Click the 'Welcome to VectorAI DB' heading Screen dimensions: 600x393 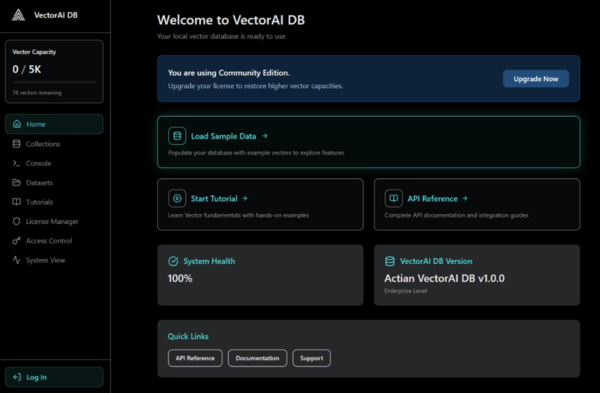[231, 20]
